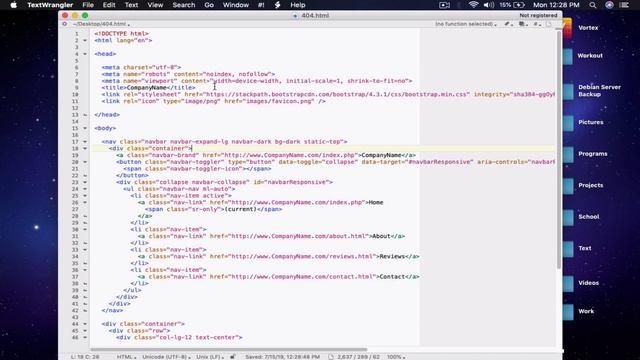Toggle the file lock icon in status bar
Viewport: 640px width, 360px height.
[233, 357]
